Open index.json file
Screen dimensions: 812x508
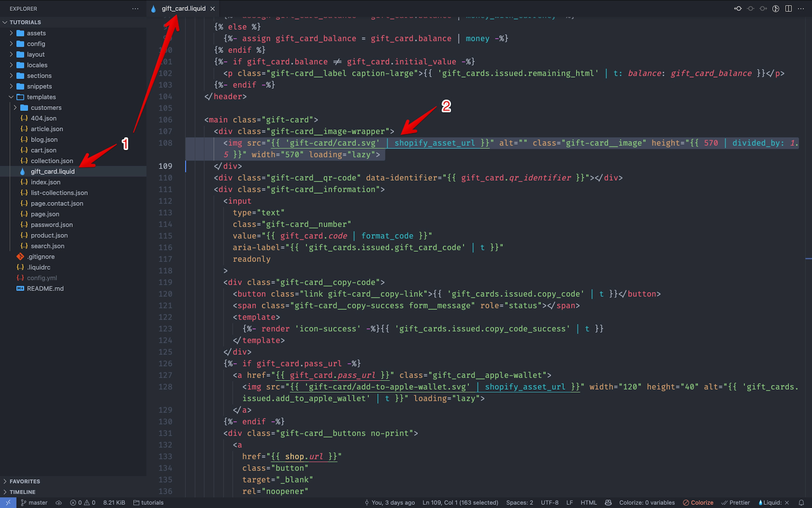click(73, 182)
